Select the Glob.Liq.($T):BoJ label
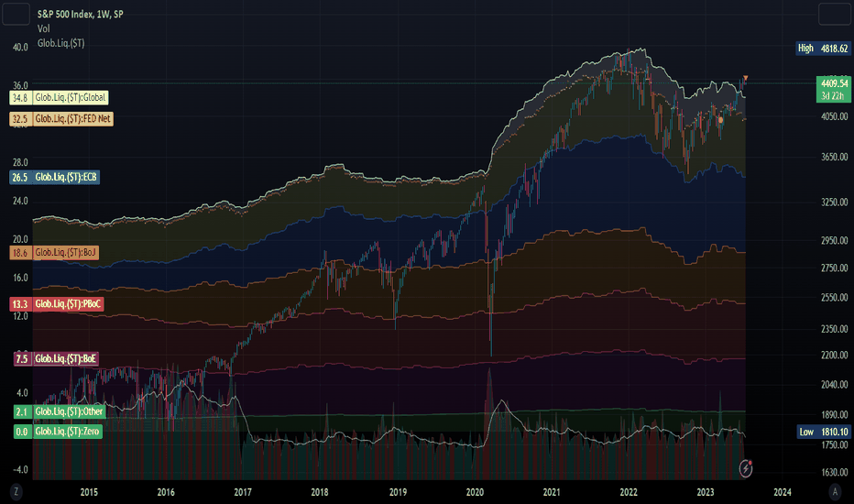This screenshot has height=504, width=854. (x=65, y=253)
